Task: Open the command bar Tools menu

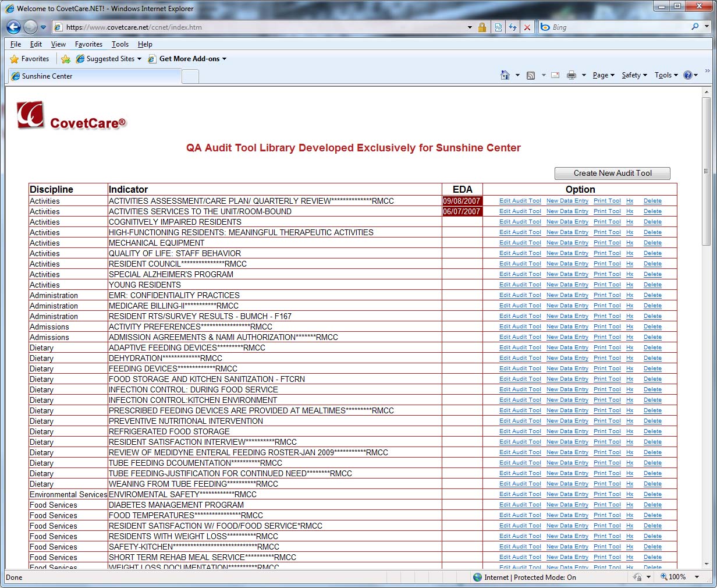Action: click(x=666, y=75)
